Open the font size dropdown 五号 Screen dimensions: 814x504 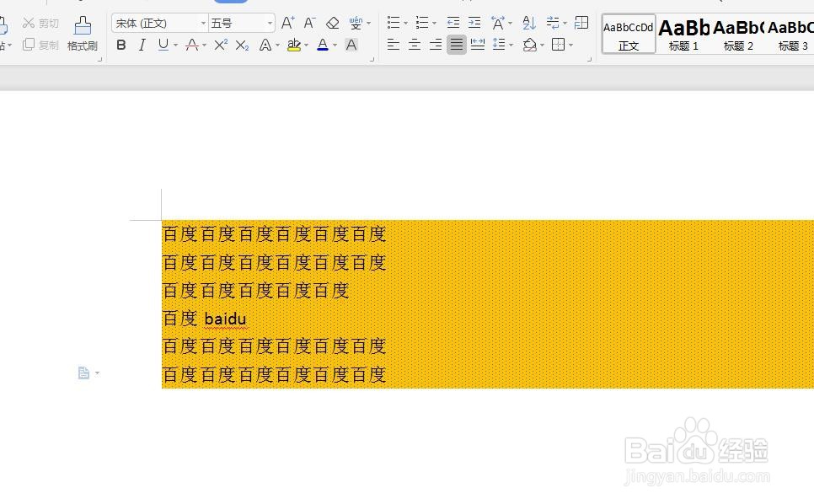[x=270, y=24]
